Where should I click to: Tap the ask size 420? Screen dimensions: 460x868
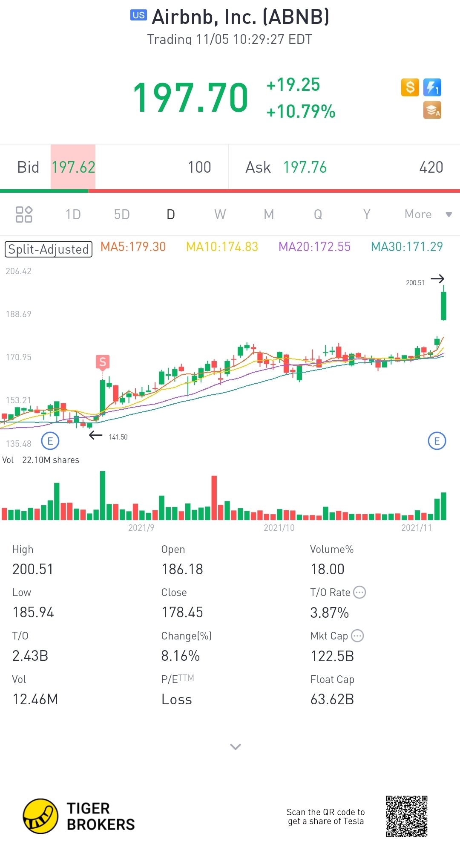click(431, 167)
